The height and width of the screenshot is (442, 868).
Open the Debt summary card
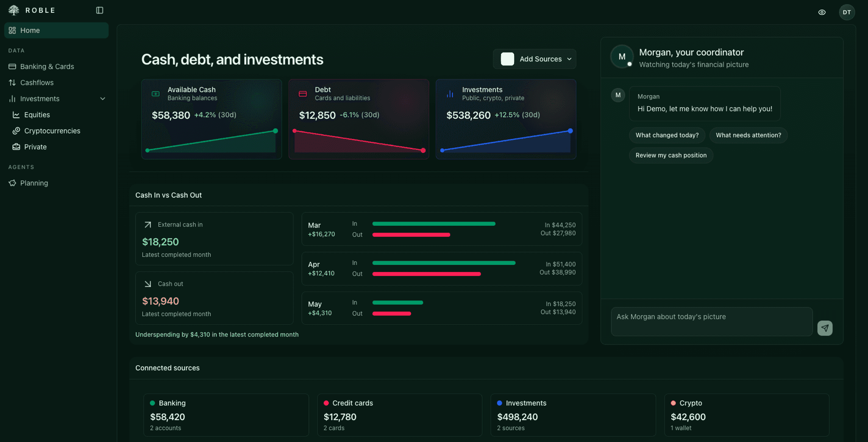[359, 119]
